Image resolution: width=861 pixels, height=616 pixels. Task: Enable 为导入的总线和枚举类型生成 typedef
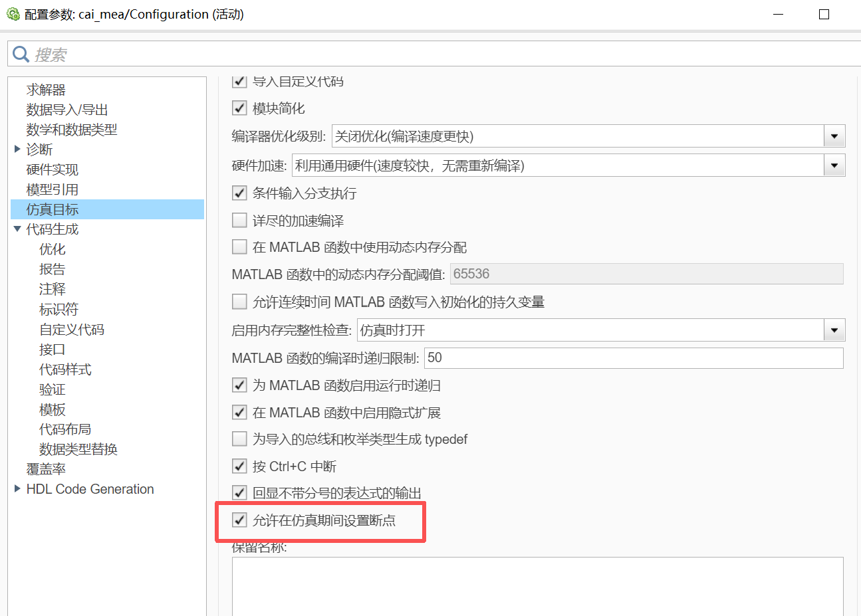click(239, 439)
